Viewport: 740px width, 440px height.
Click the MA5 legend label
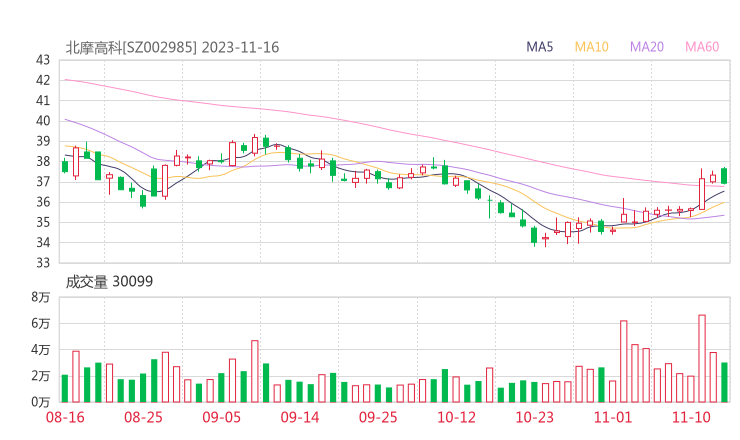(539, 47)
